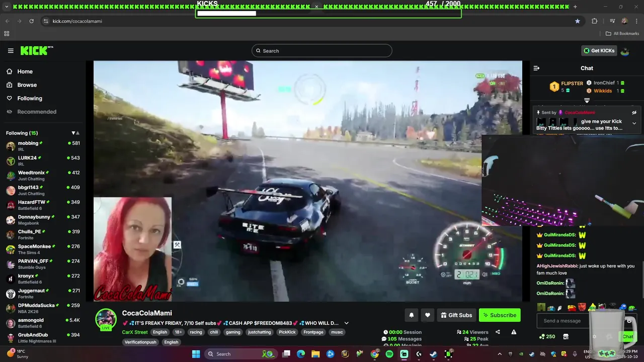
Task: Toggle the Following list sort arrows
Action: click(x=75, y=133)
